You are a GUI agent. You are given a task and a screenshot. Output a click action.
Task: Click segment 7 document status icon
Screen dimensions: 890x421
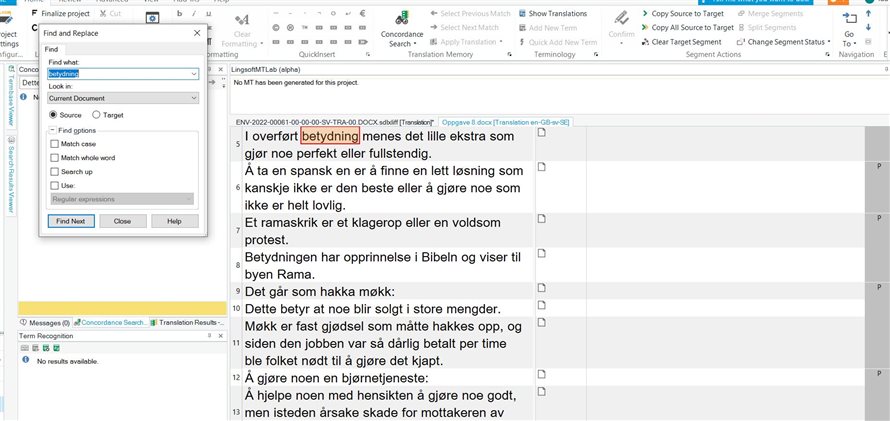coord(541,218)
